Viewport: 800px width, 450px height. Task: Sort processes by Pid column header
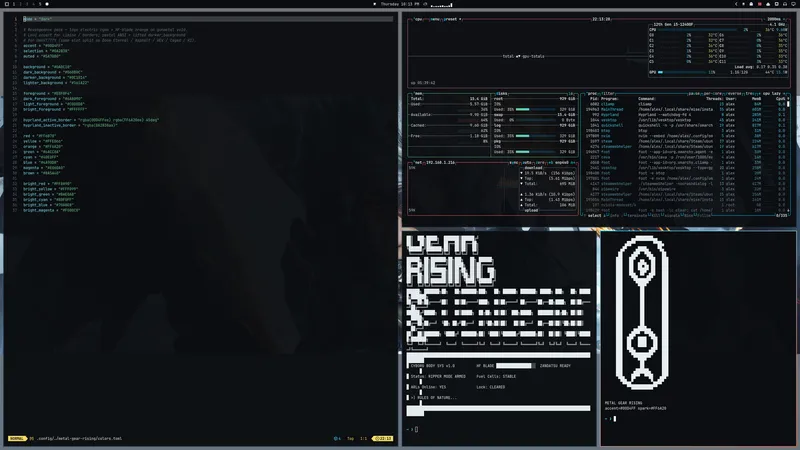[594, 99]
